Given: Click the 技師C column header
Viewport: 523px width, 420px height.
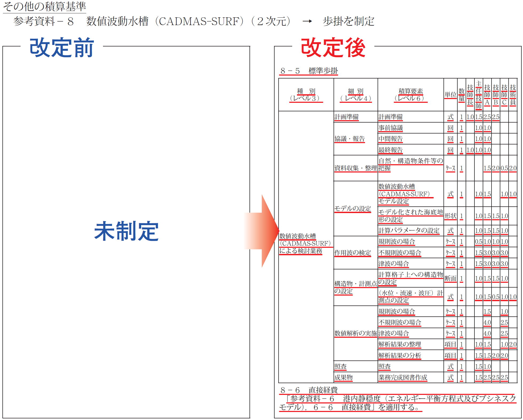Looking at the screenshot, I should coord(504,95).
